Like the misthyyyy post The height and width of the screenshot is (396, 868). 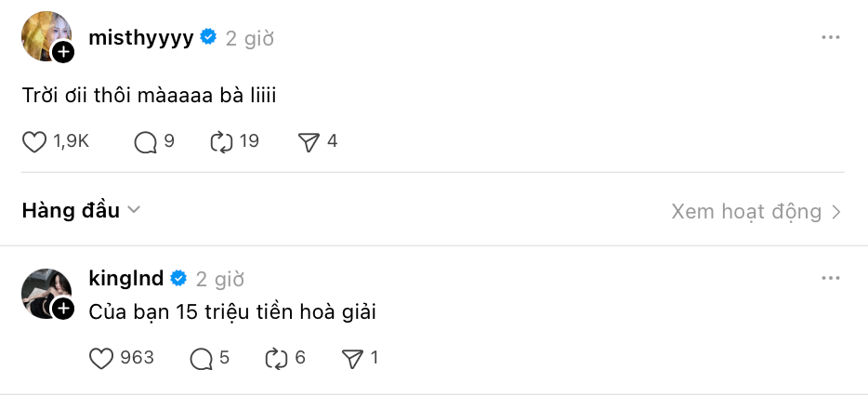click(34, 141)
